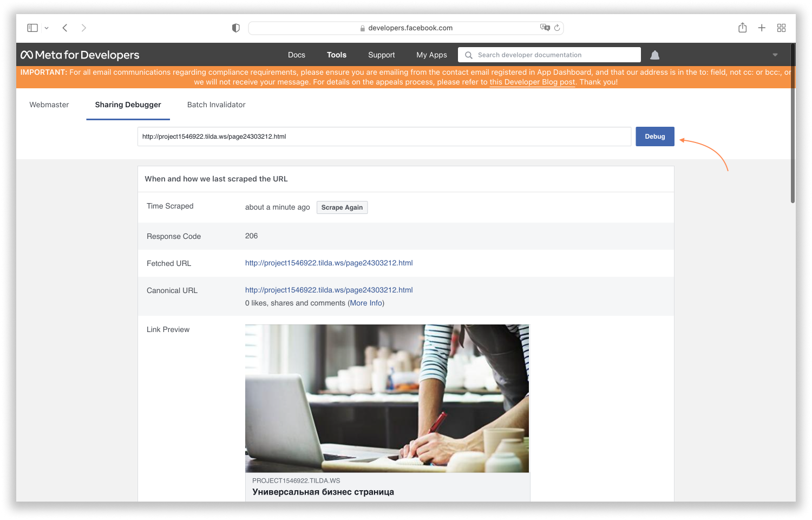Screen dimensions: 812x520
Task: Open the Tools menu
Action: (x=337, y=55)
